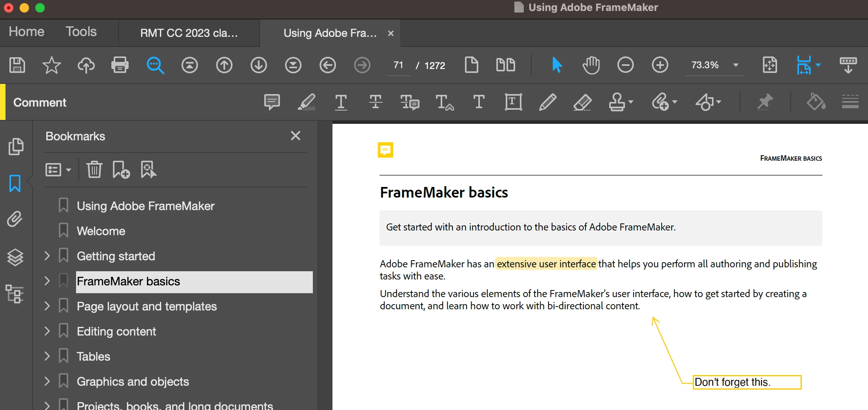Expand the FrameMaker basics bookmark

(x=47, y=281)
